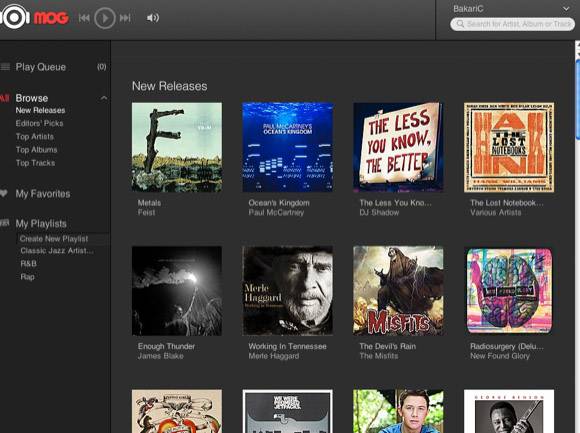The width and height of the screenshot is (580, 433).
Task: Open the album cover with young man portrait
Action: click(398, 411)
